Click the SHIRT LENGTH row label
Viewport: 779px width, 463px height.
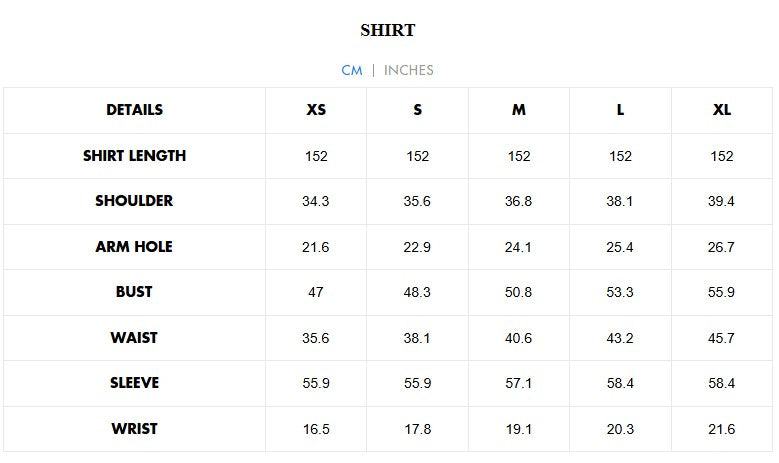[134, 156]
